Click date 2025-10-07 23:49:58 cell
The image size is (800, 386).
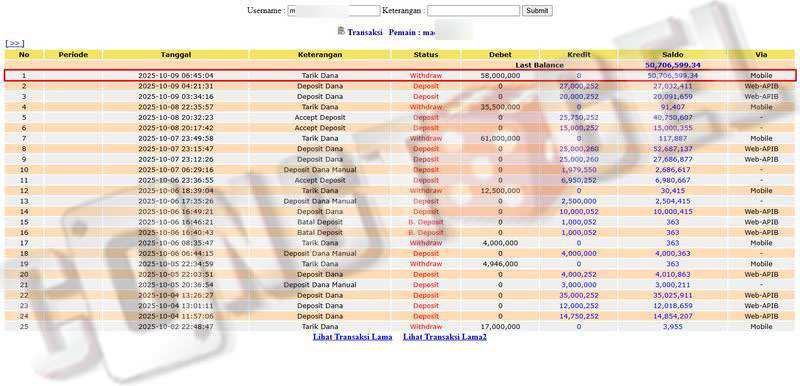176,138
